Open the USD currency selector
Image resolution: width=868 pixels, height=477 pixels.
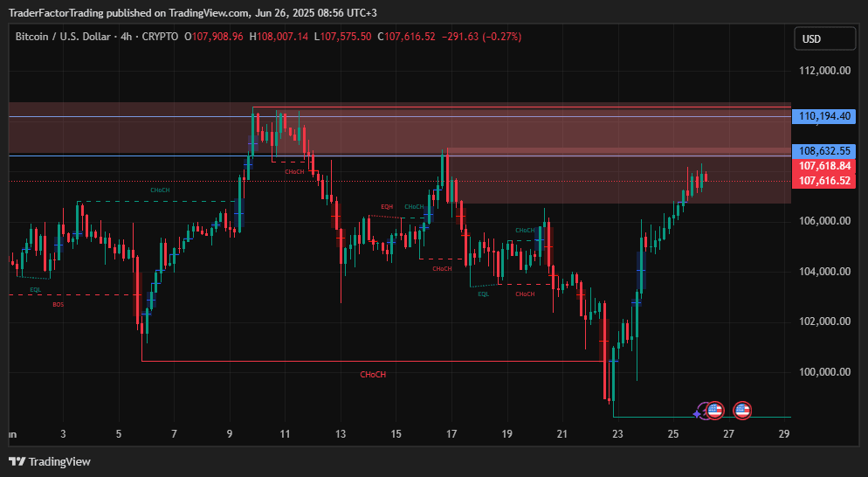825,38
